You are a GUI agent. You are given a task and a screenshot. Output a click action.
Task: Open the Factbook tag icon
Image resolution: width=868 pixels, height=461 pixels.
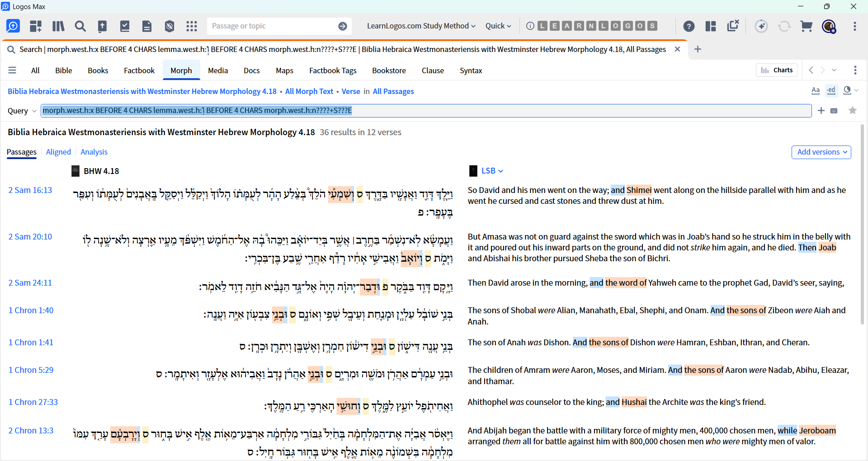[x=170, y=26]
